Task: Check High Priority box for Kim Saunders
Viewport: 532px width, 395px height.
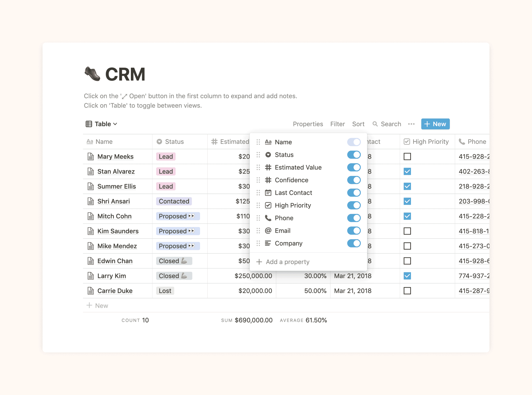Action: (x=407, y=231)
